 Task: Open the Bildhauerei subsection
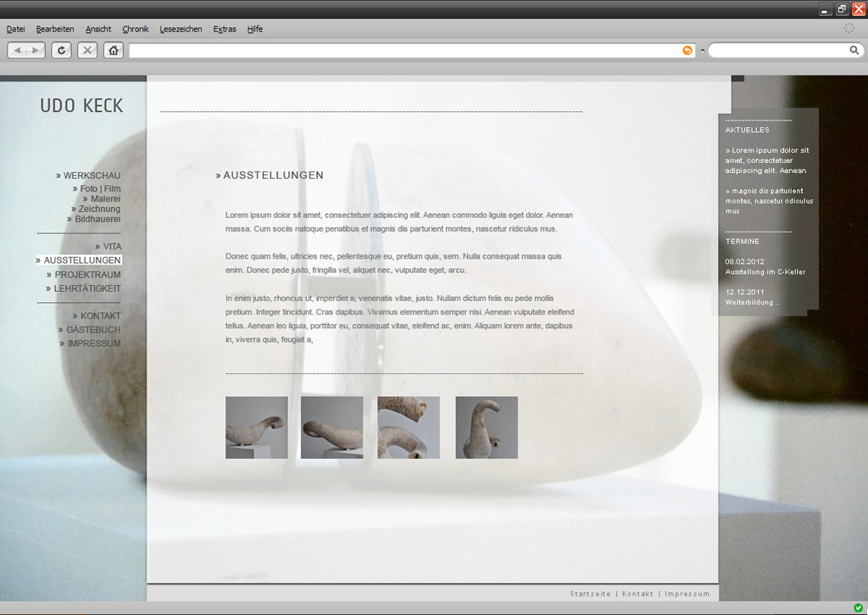[97, 219]
